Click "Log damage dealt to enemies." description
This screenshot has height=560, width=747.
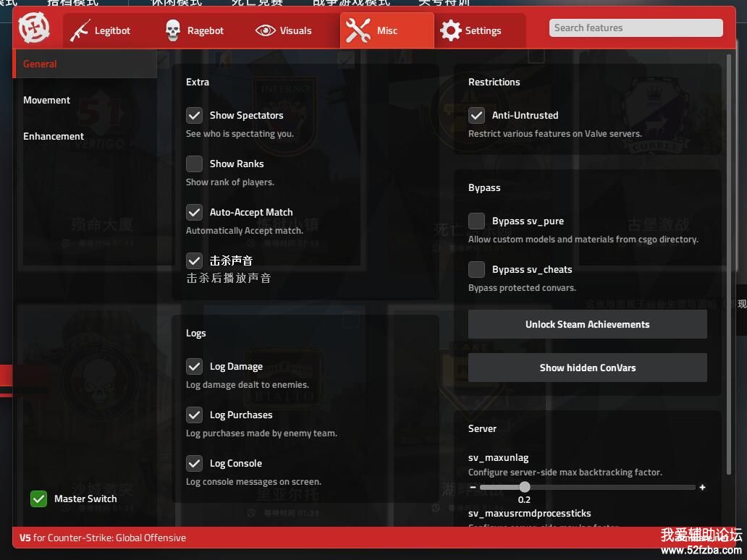click(x=248, y=385)
